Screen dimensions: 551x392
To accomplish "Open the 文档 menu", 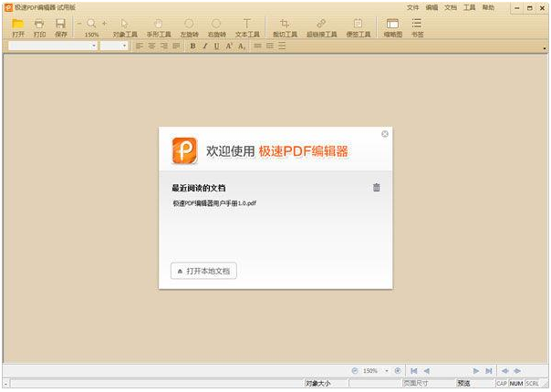I will [451, 7].
